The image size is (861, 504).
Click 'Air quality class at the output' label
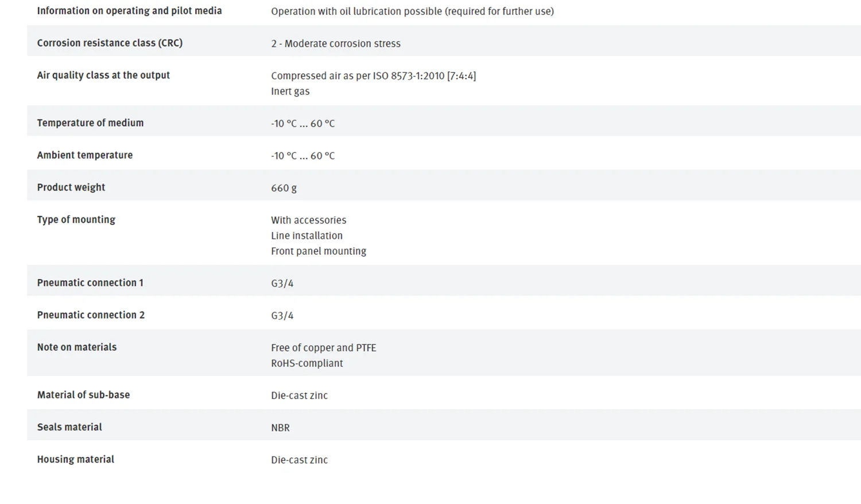[103, 75]
